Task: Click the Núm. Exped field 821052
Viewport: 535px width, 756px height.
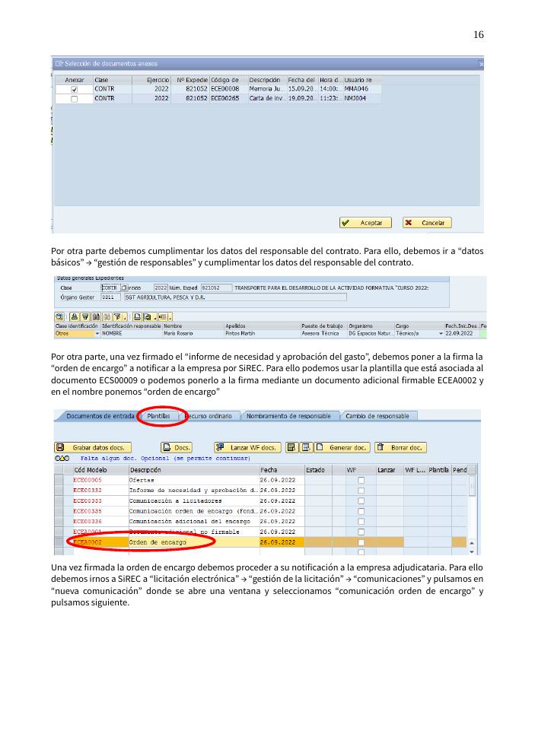Action: click(216, 287)
